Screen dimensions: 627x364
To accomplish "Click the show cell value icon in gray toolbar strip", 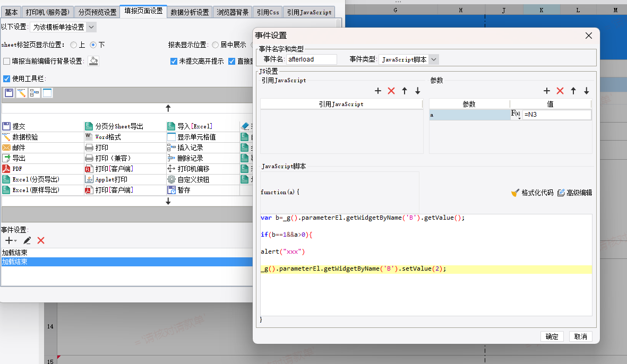I will pos(47,93).
